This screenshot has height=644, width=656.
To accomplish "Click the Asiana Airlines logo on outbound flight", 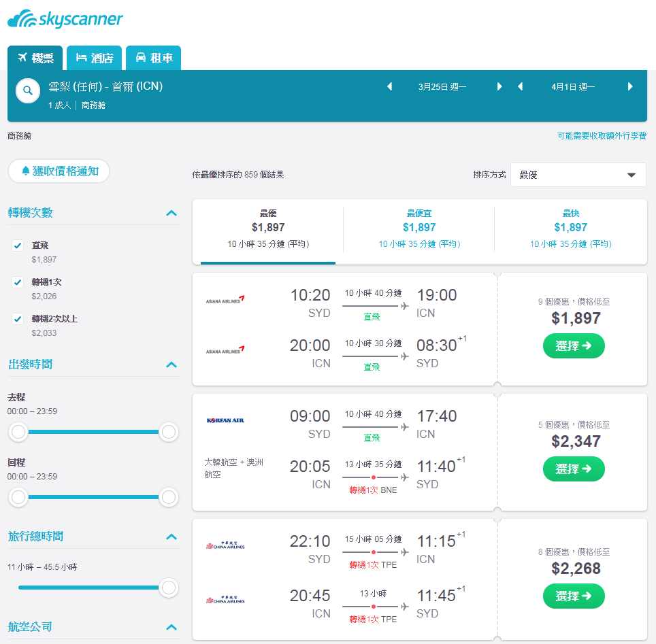I will [225, 300].
